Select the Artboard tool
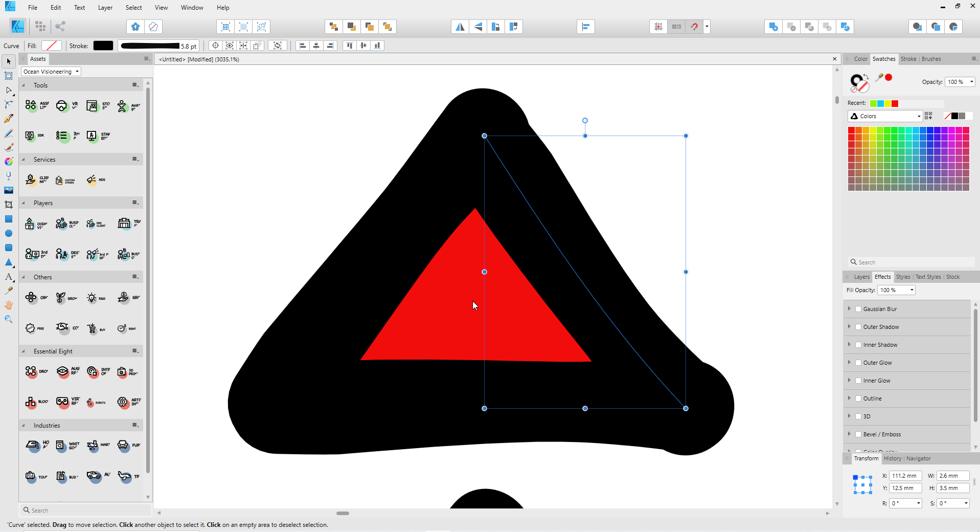The image size is (980, 532). tap(9, 76)
